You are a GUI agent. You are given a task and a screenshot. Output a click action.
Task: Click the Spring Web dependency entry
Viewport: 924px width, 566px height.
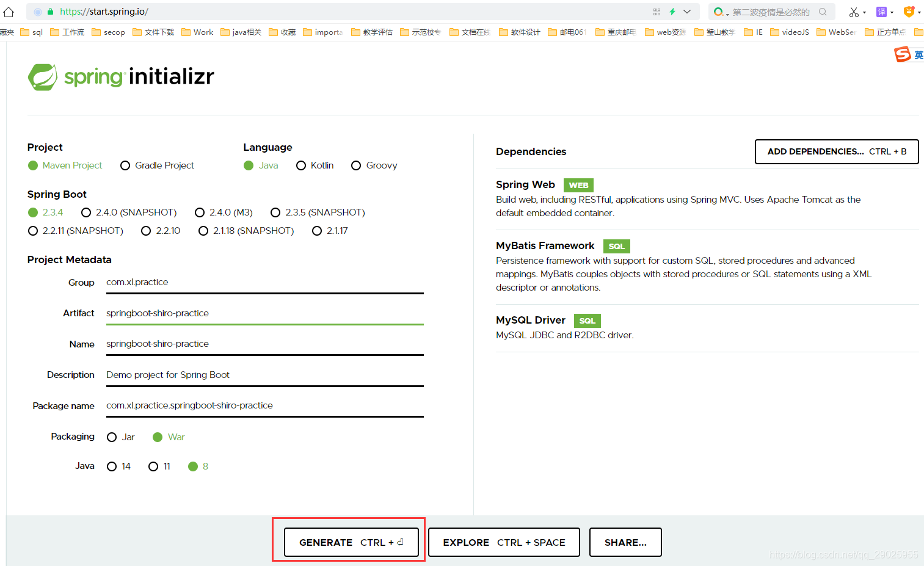click(707, 199)
